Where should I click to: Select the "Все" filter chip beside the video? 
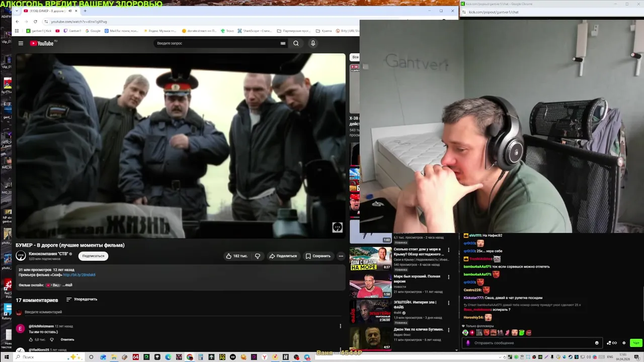click(355, 57)
